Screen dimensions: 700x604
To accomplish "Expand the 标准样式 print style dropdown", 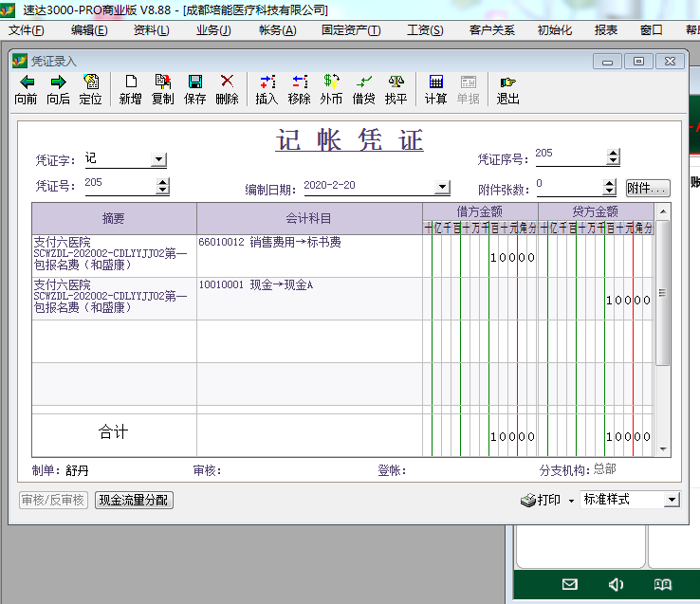I will tap(672, 500).
